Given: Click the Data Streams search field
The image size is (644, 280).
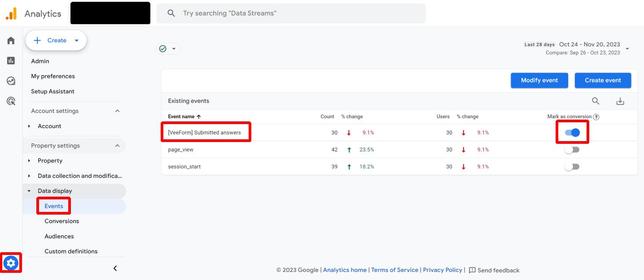Looking at the screenshot, I should [x=291, y=13].
